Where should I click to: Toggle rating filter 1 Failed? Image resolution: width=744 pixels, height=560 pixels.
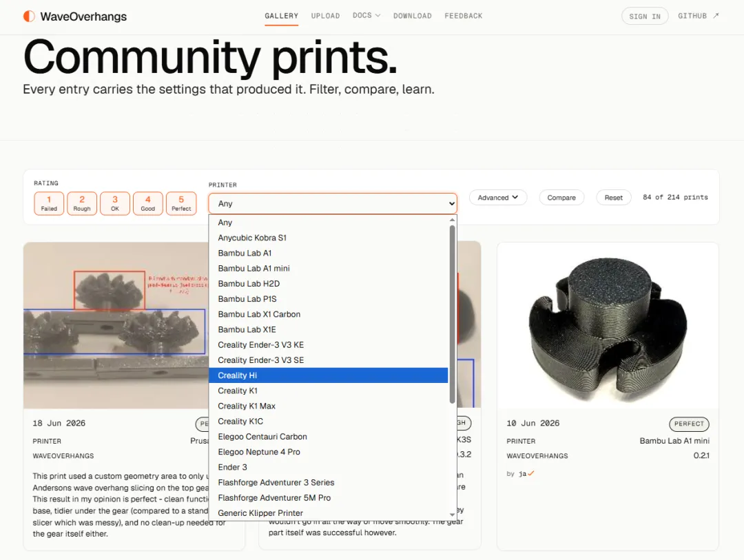coord(49,203)
